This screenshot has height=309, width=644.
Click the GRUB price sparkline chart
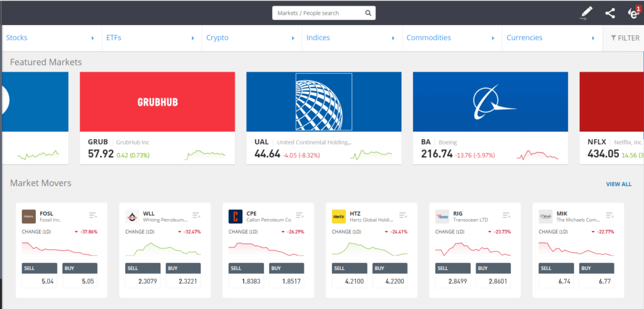205,155
